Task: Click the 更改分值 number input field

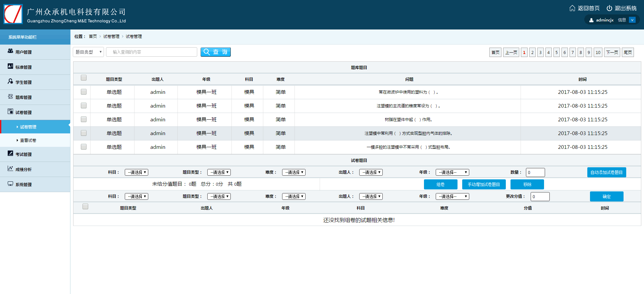Action: click(540, 196)
